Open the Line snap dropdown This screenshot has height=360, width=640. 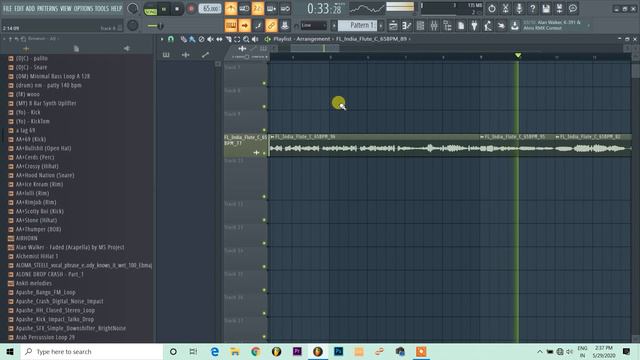[313, 25]
